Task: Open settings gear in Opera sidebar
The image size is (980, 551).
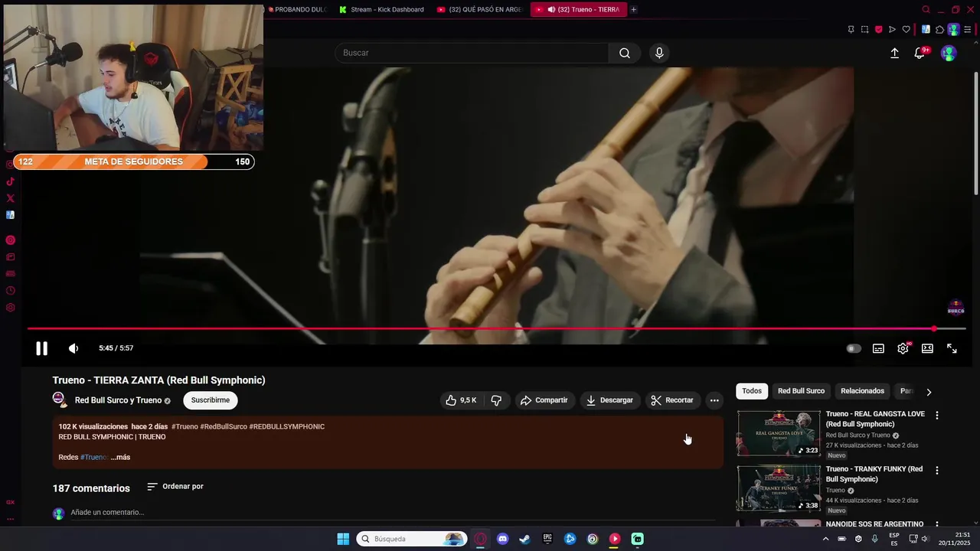Action: (11, 308)
